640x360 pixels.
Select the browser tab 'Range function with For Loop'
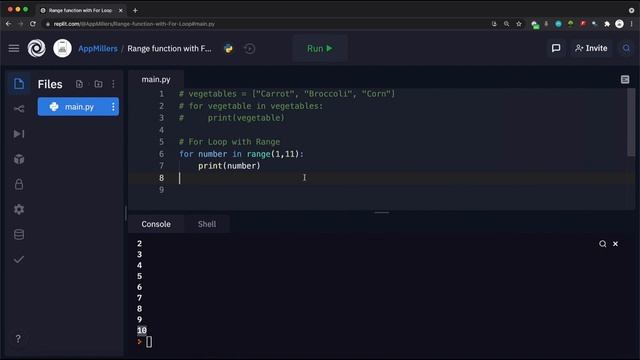pos(80,10)
